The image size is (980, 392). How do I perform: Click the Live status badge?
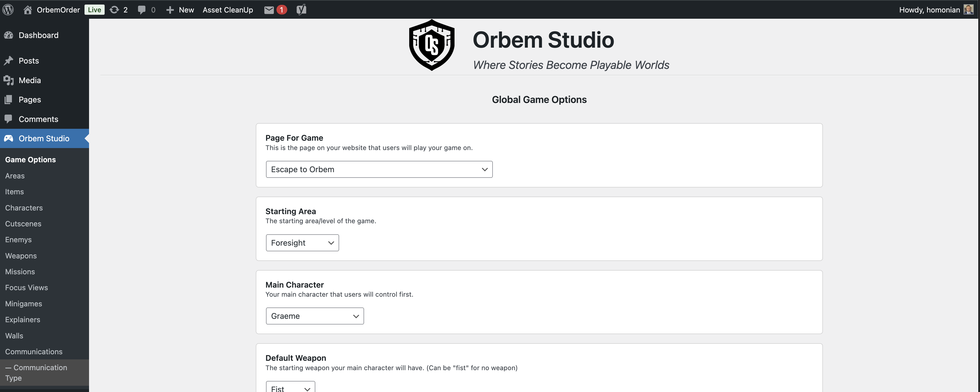click(x=94, y=10)
